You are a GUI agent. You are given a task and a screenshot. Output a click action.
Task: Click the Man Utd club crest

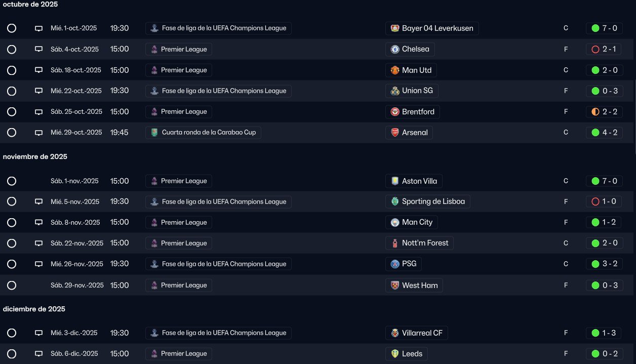click(395, 70)
